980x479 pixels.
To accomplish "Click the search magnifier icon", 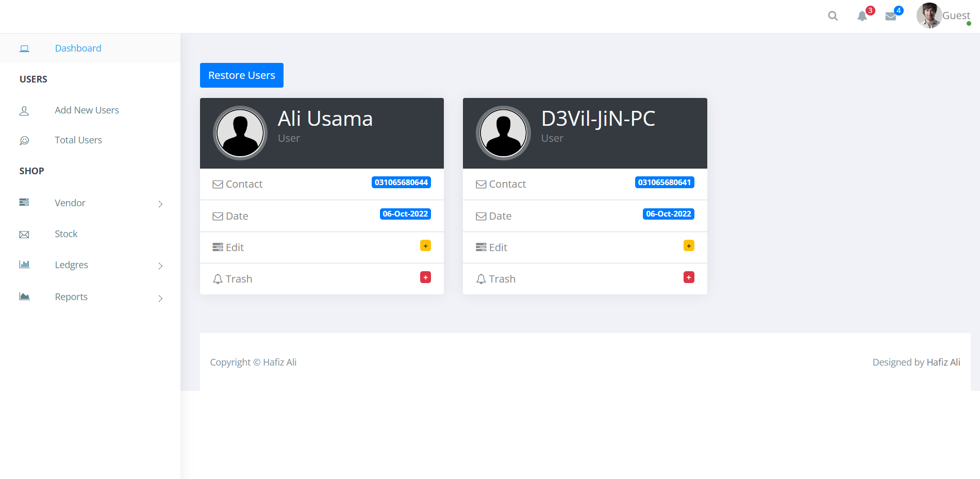I will 833,16.
